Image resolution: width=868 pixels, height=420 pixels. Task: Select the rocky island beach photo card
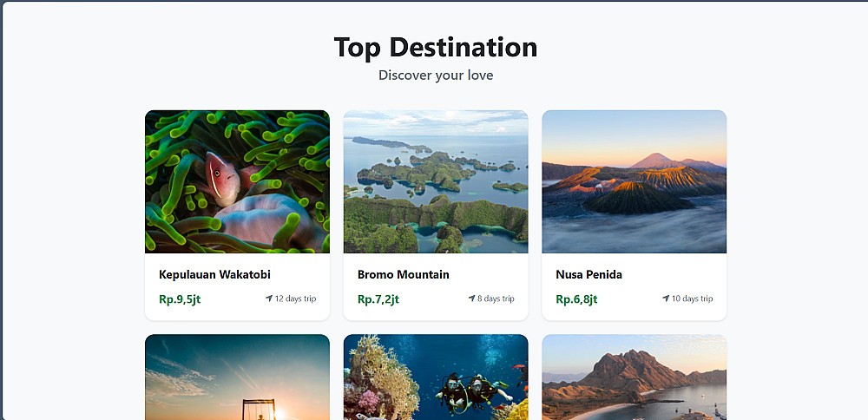[634, 377]
